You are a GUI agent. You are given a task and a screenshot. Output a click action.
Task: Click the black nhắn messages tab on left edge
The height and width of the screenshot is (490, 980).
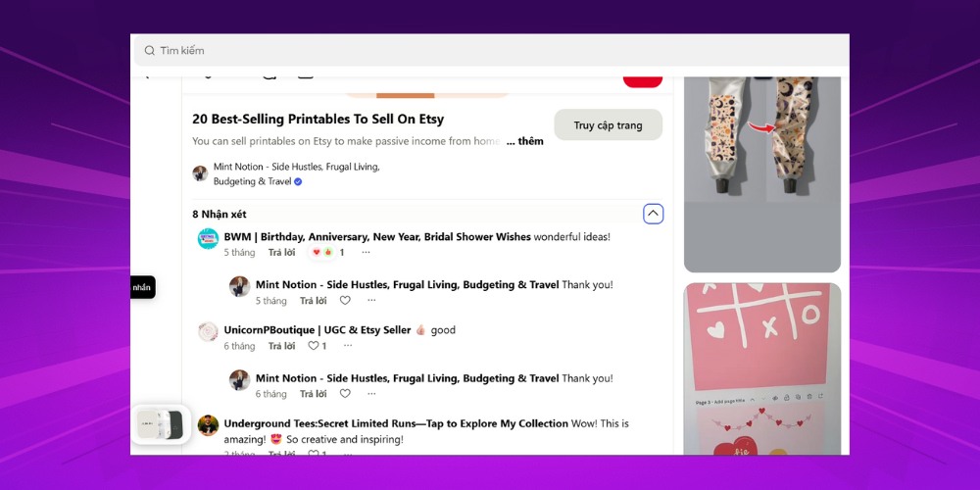(x=142, y=287)
